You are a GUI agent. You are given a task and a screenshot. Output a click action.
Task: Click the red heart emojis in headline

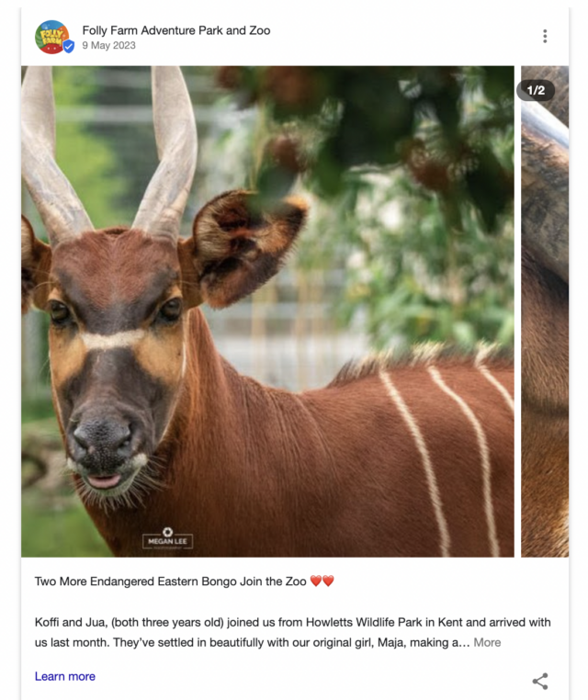pos(322,581)
